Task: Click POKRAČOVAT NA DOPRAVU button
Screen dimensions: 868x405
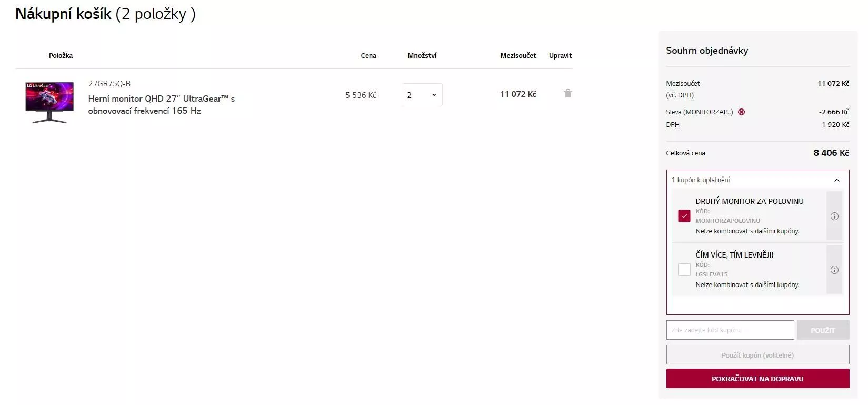Action: (757, 379)
